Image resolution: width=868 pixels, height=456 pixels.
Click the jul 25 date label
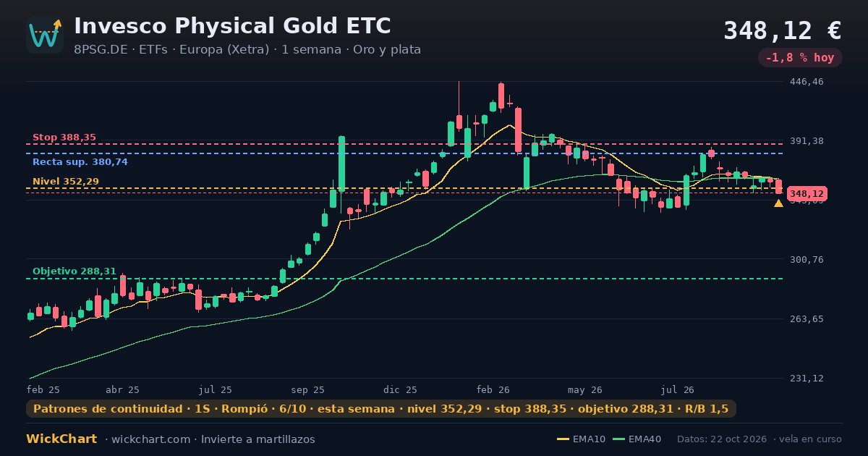[216, 389]
